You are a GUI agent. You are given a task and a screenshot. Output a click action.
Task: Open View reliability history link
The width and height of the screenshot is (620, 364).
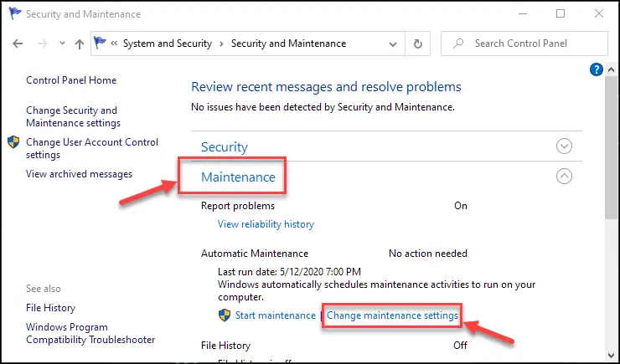point(266,224)
